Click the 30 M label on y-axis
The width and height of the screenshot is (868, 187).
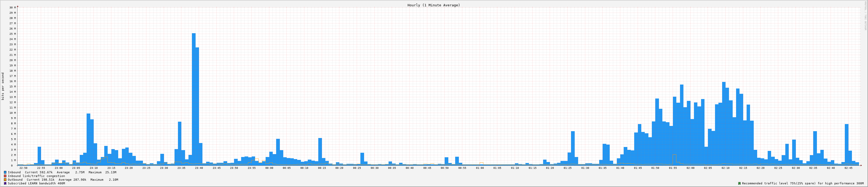click(12, 7)
